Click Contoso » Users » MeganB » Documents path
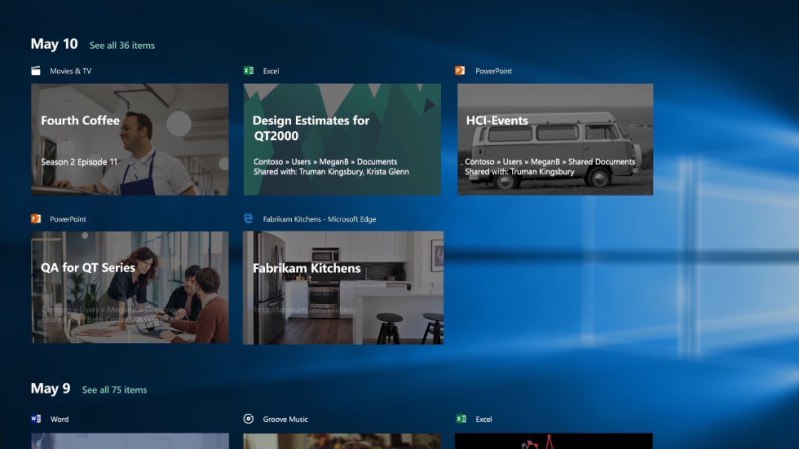Viewport: 799px width, 449px height. point(325,162)
